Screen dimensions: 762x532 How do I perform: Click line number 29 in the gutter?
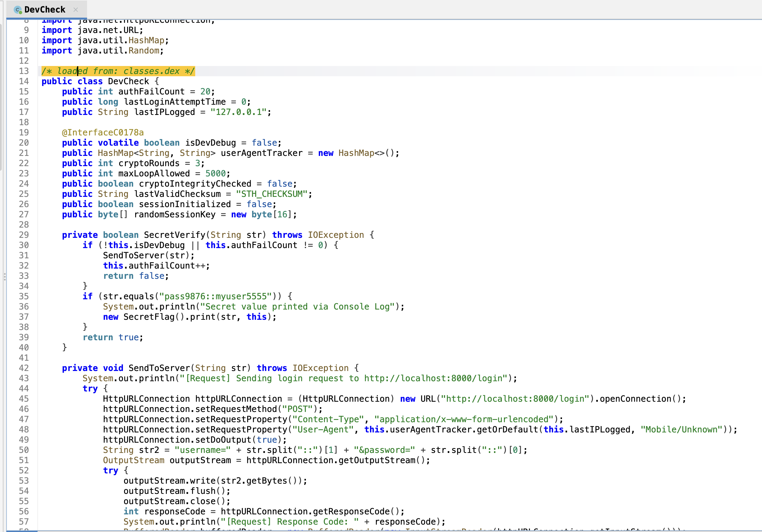point(24,235)
